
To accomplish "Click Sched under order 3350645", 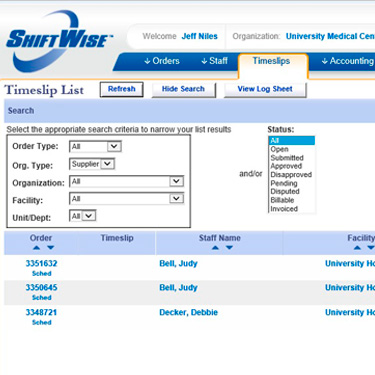I will pos(42,297).
